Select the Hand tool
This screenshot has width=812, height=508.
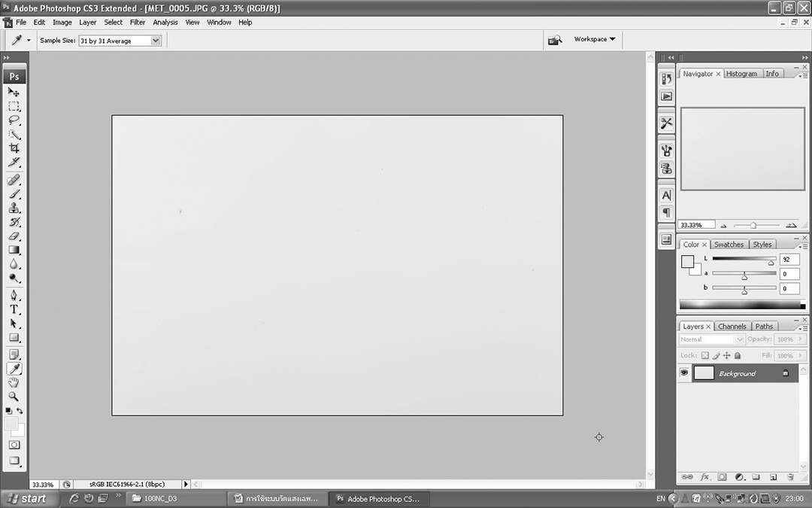coord(14,382)
